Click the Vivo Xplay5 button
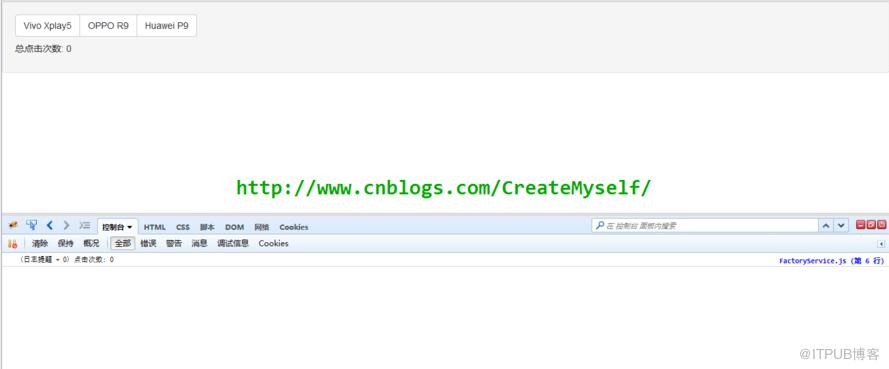This screenshot has height=369, width=889. pos(48,26)
